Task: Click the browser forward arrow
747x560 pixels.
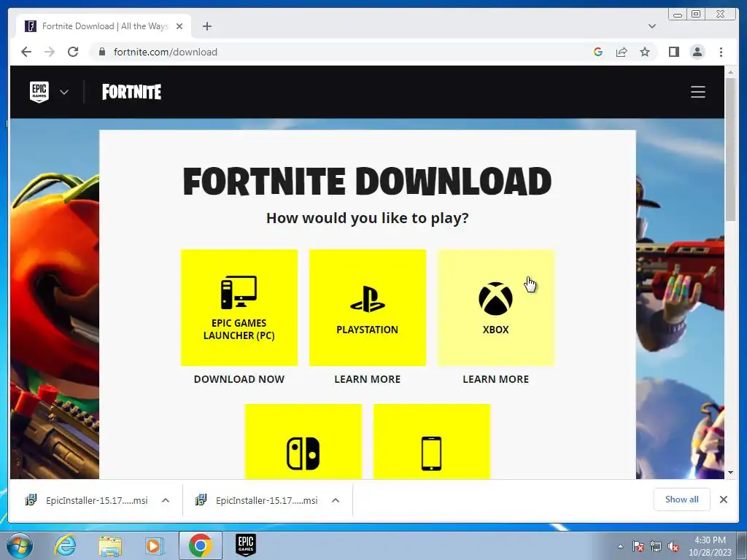Action: (x=50, y=52)
